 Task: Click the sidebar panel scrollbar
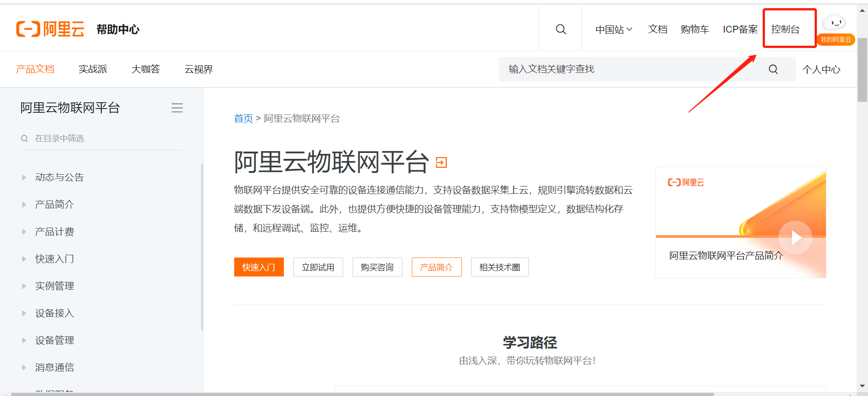[x=202, y=247]
